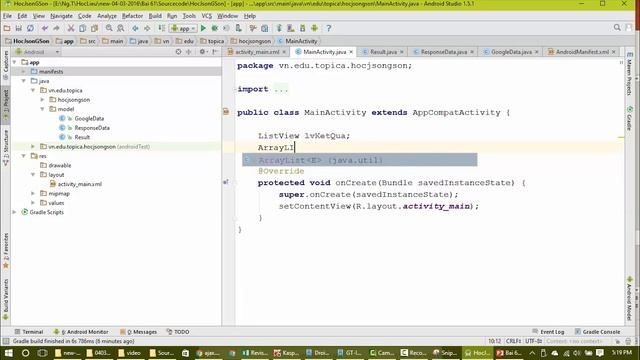Click the Synchronize toolbar icon
This screenshot has width=640, height=360.
[x=30, y=28]
